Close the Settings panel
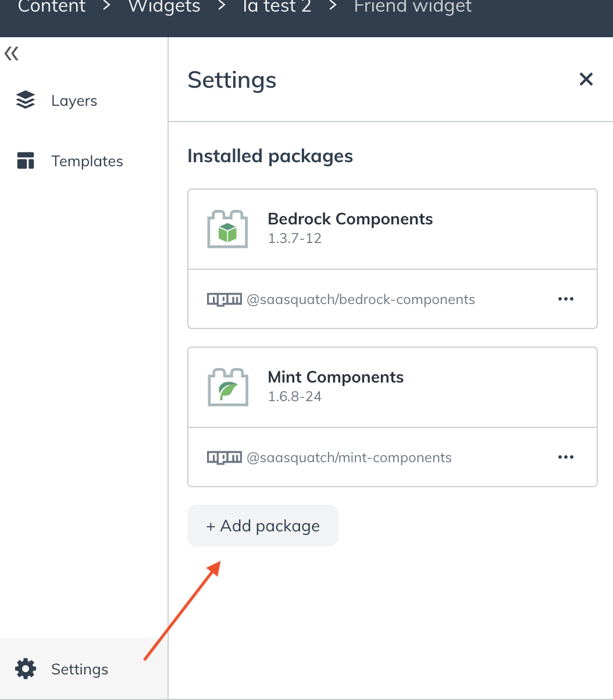The height and width of the screenshot is (700, 613). [x=586, y=79]
